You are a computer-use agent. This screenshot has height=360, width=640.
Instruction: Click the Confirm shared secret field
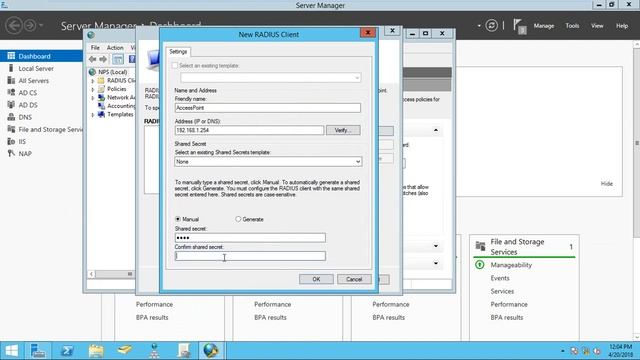coord(250,256)
